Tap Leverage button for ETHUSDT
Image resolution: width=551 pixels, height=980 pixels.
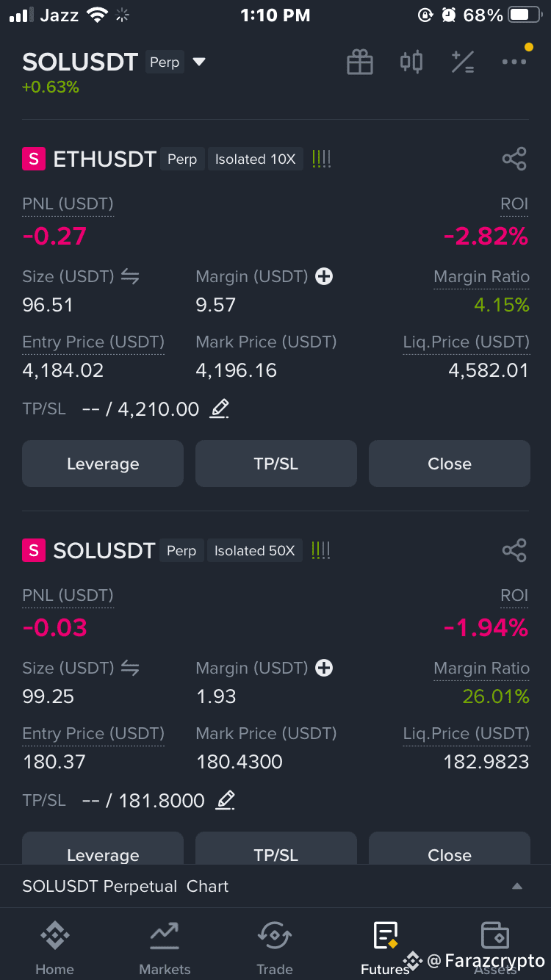[103, 464]
